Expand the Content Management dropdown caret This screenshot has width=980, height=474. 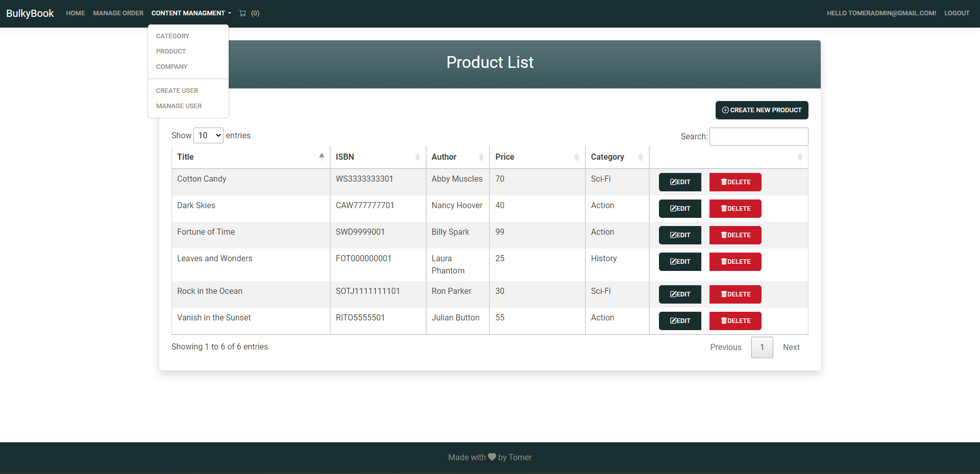pos(230,13)
